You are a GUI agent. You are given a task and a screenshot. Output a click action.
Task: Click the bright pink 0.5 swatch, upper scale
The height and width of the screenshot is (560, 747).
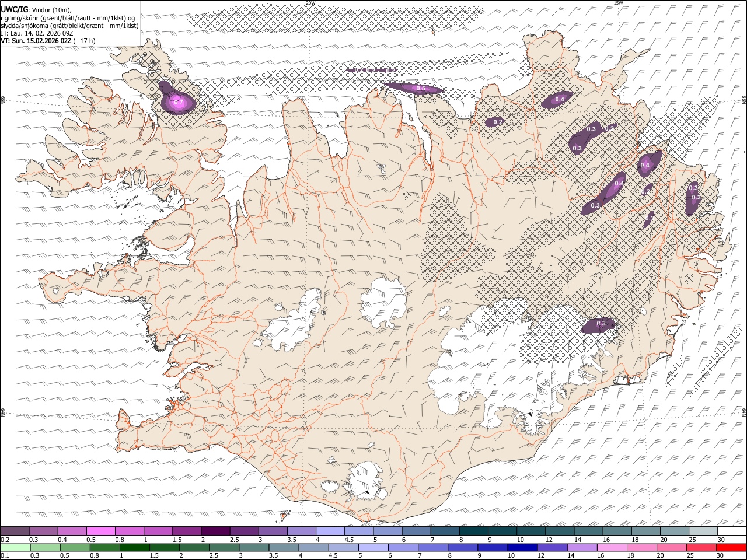[101, 531]
